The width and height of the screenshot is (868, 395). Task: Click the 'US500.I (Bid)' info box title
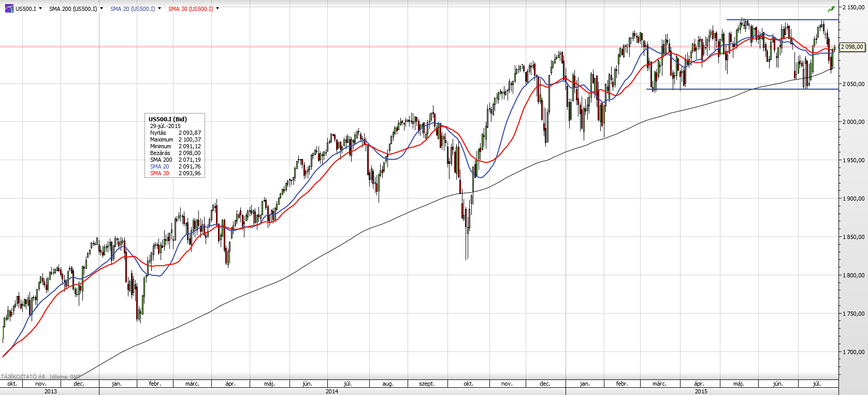click(168, 119)
